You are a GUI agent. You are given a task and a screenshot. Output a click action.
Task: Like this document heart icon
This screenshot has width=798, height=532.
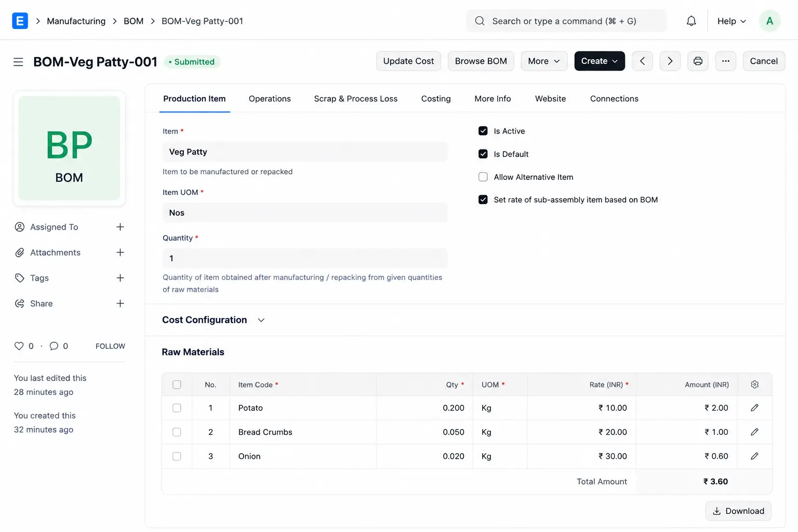[19, 346]
